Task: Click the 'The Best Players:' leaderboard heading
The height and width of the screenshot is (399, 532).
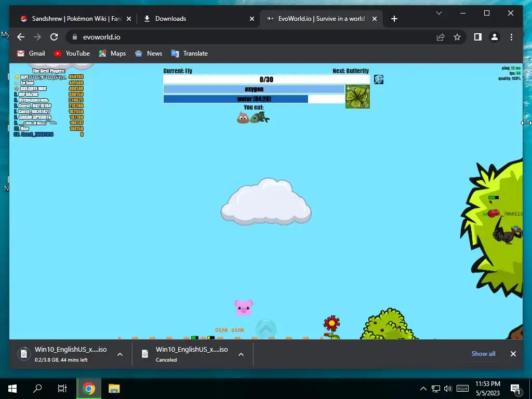Action: pyautogui.click(x=48, y=71)
